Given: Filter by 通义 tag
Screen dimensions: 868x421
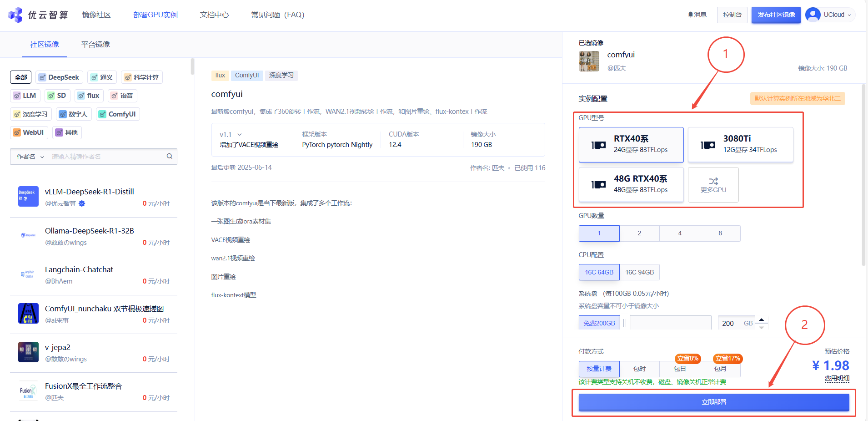Looking at the screenshot, I should pos(102,77).
